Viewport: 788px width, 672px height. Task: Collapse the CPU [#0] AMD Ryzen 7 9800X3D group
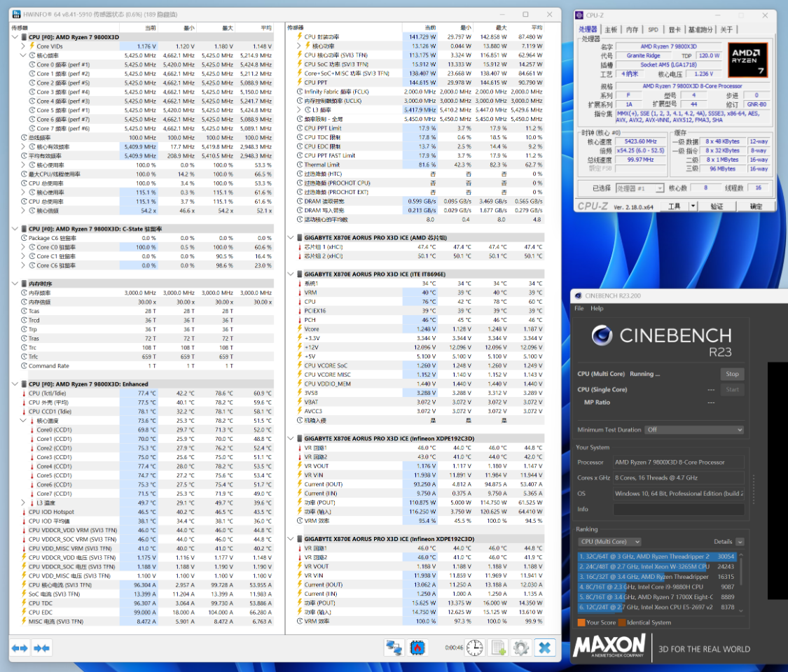pos(15,37)
